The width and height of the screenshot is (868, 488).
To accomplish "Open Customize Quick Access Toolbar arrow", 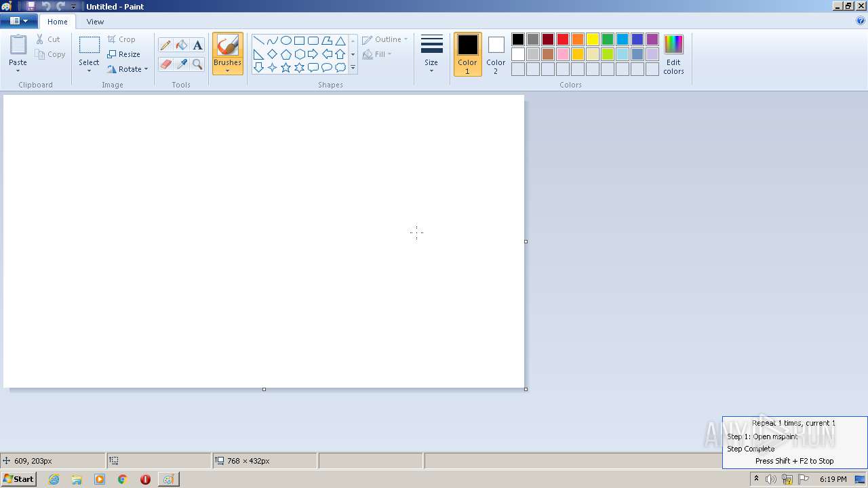I will 74,7.
